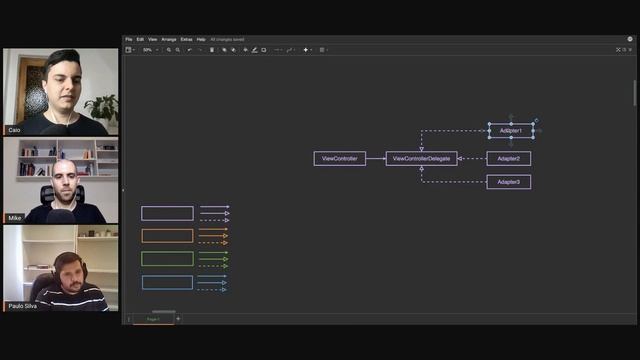The height and width of the screenshot is (360, 640).
Task: Select the purple template rectangle
Action: (x=167, y=213)
